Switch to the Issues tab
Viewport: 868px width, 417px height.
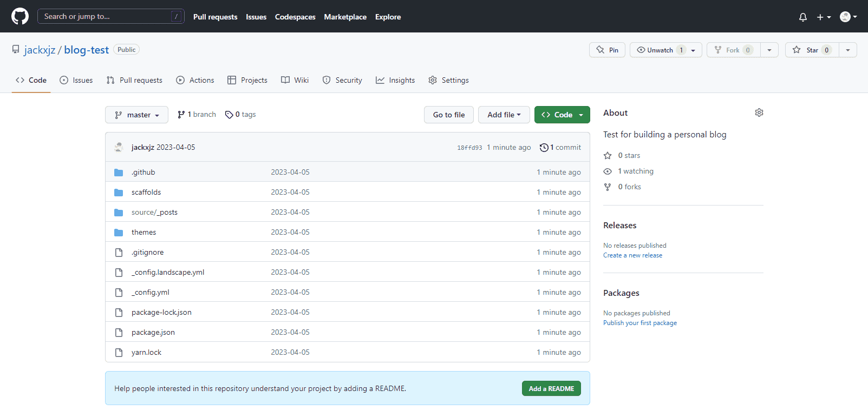click(x=76, y=80)
